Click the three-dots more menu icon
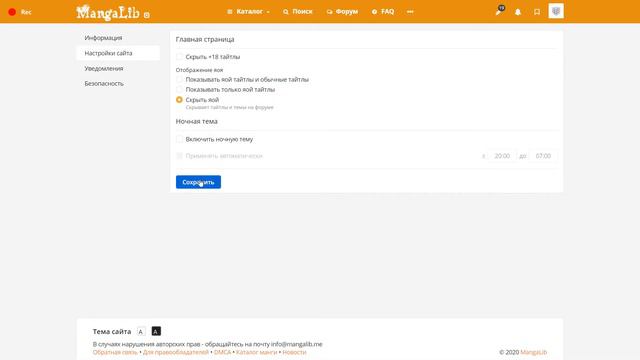The width and height of the screenshot is (640, 360). pyautogui.click(x=410, y=12)
